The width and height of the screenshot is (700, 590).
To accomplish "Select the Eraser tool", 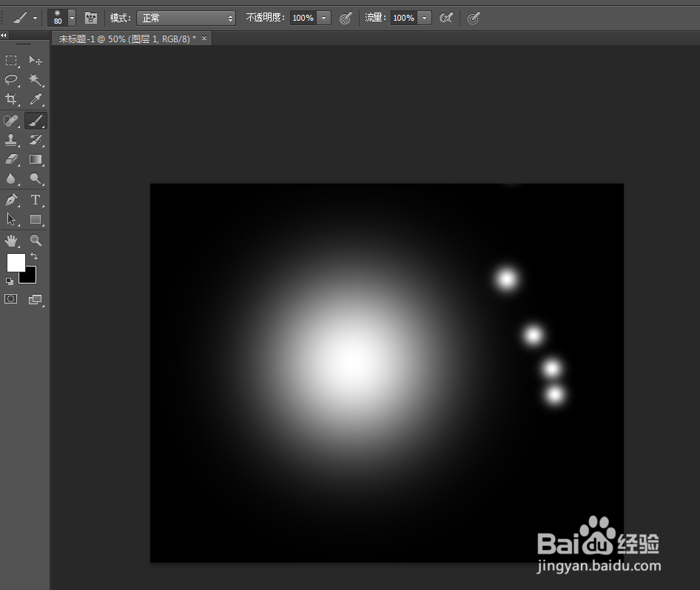I will click(x=11, y=159).
